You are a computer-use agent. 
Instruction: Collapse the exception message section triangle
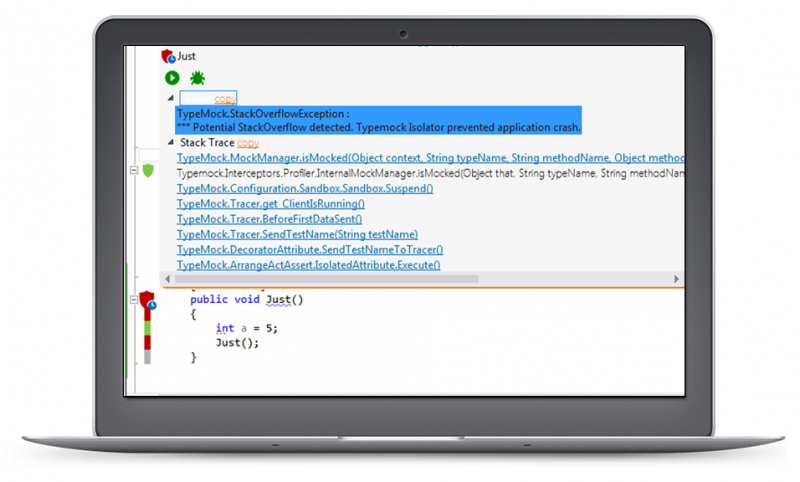[170, 99]
